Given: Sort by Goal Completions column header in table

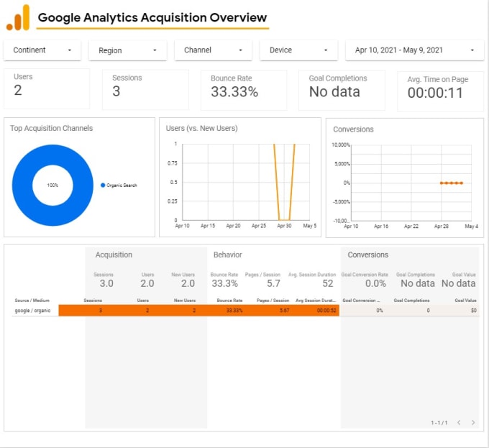Looking at the screenshot, I should coord(411,301).
